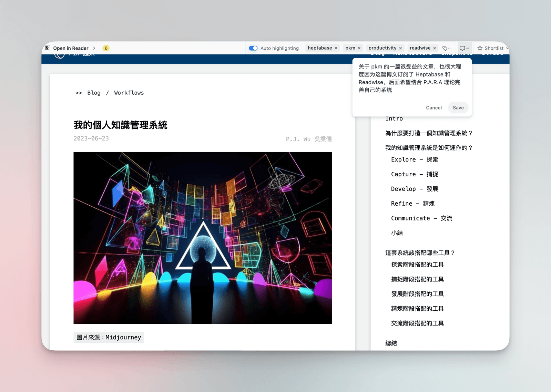Click the author name P.J. Wu 吳秉儒
The height and width of the screenshot is (392, 551).
coord(309,139)
